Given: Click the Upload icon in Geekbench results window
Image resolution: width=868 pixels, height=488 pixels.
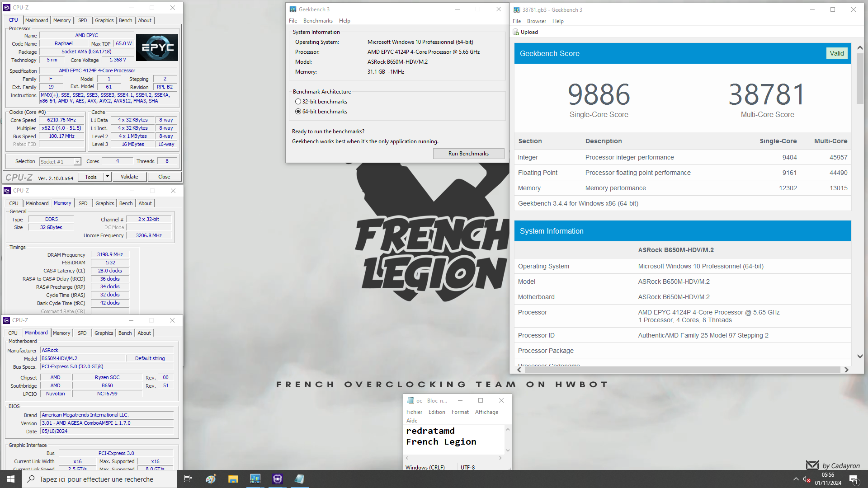Looking at the screenshot, I should pyautogui.click(x=516, y=32).
